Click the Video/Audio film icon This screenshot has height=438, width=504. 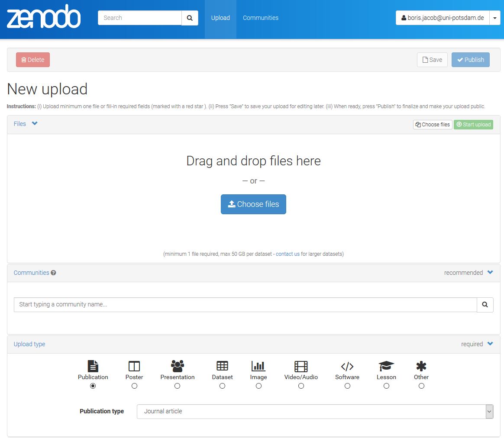(x=301, y=367)
